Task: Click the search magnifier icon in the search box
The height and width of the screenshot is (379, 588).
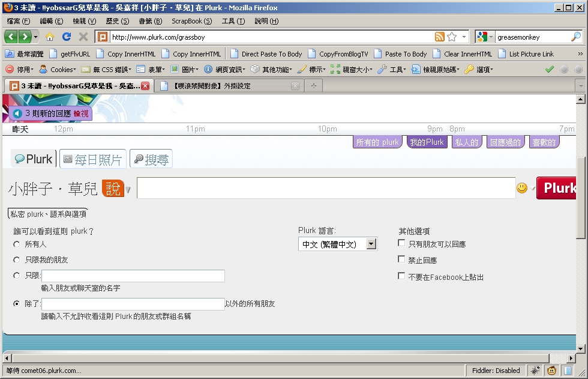Action: coord(575,37)
